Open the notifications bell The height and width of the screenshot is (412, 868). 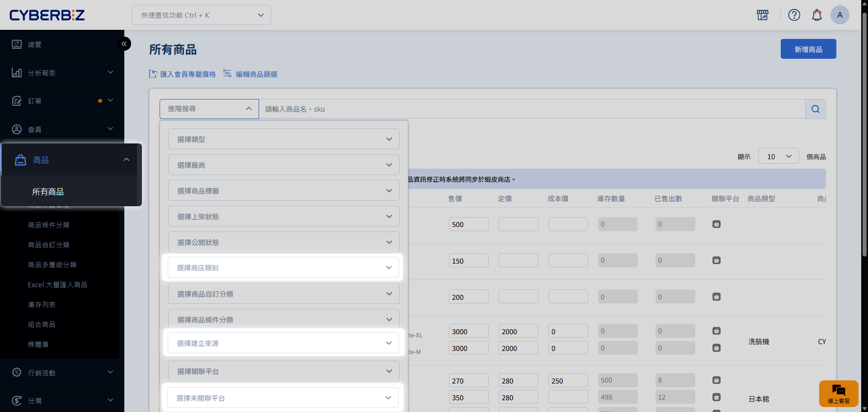[816, 15]
